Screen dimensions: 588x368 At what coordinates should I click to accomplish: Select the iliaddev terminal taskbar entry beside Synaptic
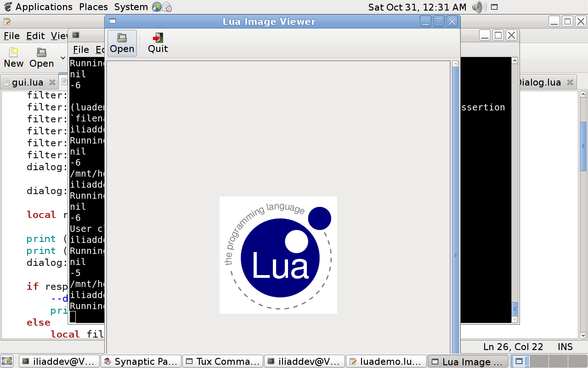[60, 361]
